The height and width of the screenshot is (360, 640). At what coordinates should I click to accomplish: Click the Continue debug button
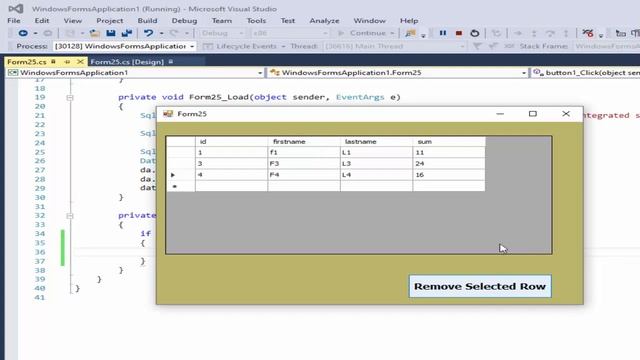point(362,33)
